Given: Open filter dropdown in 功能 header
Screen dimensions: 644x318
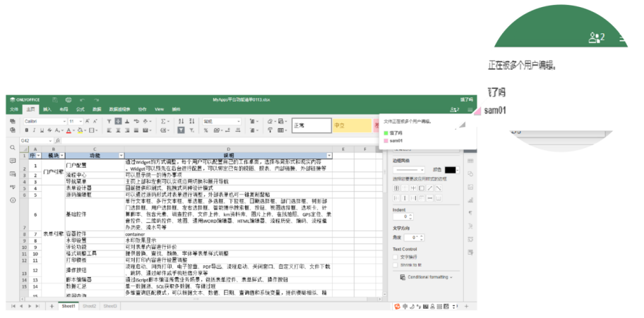Looking at the screenshot, I should (x=121, y=156).
